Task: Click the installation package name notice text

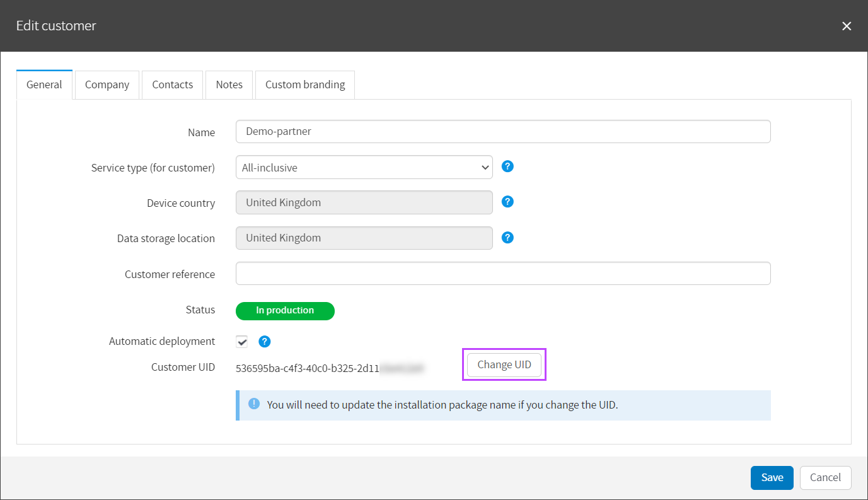Action: pos(443,405)
